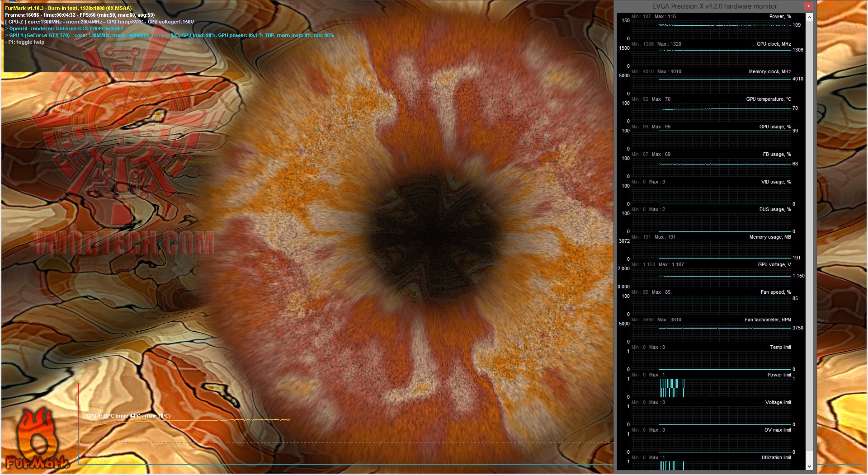The image size is (868, 475).
Task: Click the Memory clock current value 4010
Action: pos(798,79)
